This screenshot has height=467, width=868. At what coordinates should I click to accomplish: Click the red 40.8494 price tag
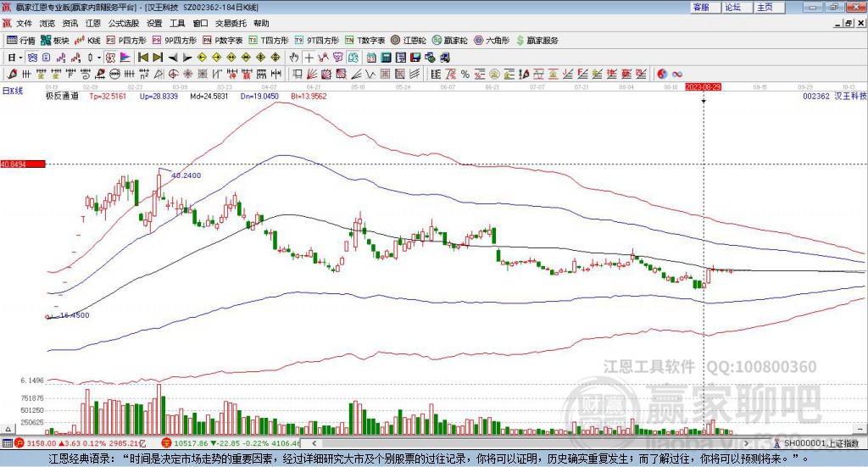point(23,164)
